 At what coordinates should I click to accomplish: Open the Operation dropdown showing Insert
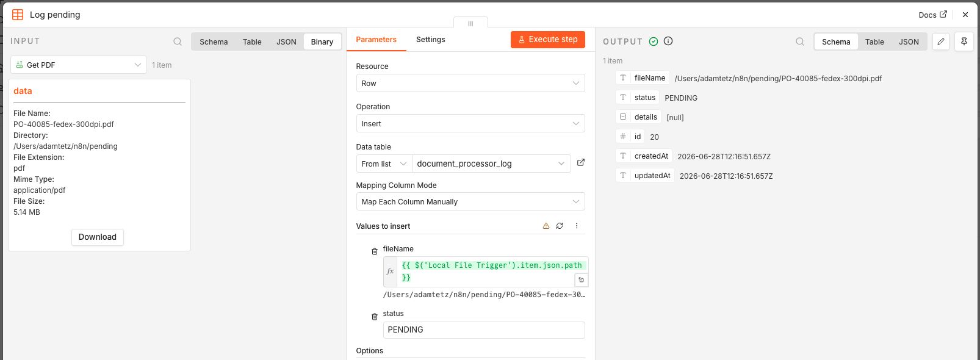(470, 123)
